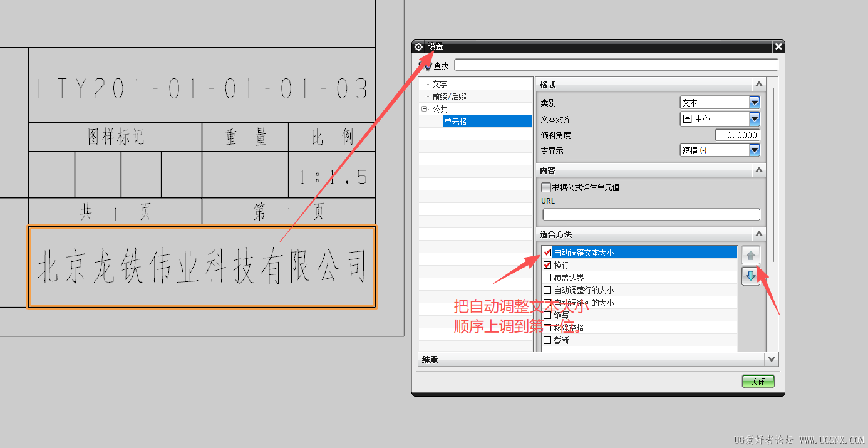Open the 零显示 dropdown

coord(754,150)
